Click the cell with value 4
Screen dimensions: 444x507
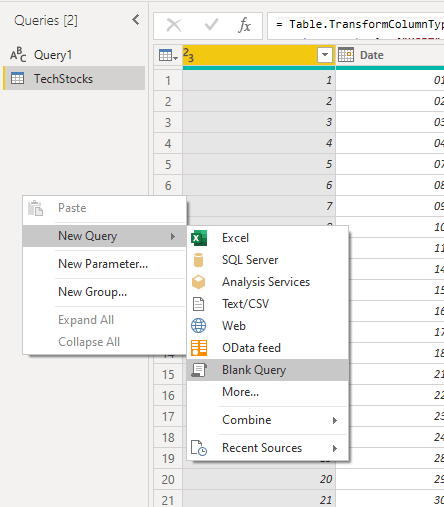pos(259,143)
